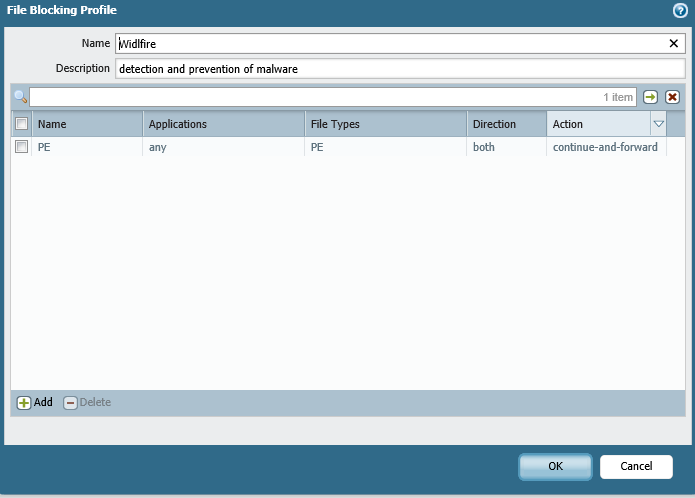The height and width of the screenshot is (498, 695).
Task: Click the Add rule label
Action: coord(43,402)
